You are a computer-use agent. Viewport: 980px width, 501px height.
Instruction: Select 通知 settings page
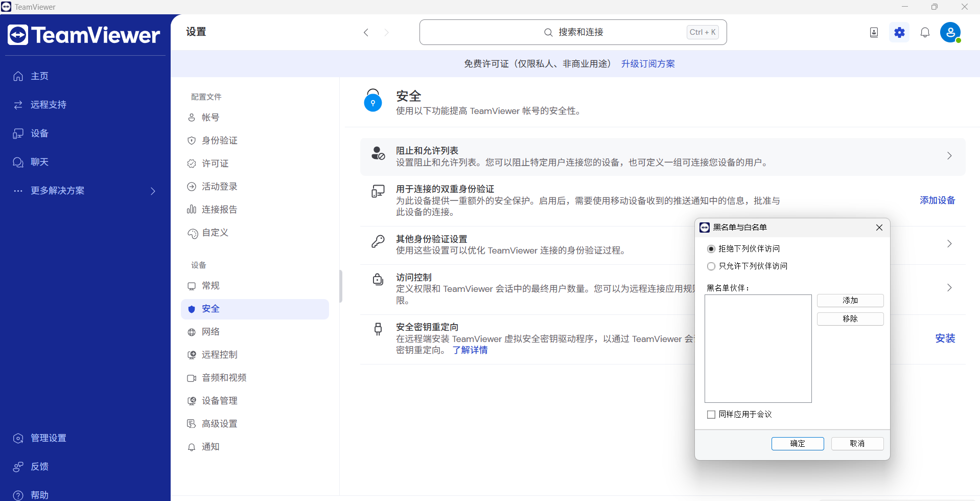coord(254,447)
